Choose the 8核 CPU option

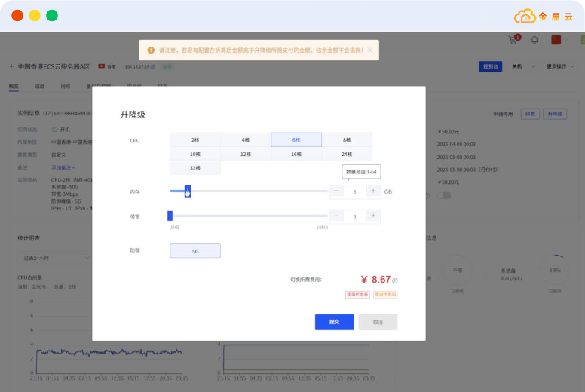[347, 140]
